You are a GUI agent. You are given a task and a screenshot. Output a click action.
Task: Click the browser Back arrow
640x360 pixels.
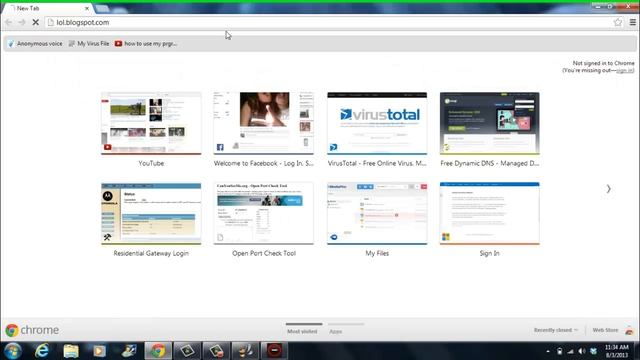(9, 22)
